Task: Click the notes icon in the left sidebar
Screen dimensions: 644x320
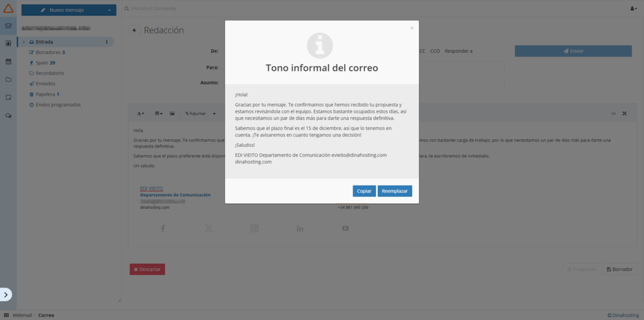Action: 7,97
